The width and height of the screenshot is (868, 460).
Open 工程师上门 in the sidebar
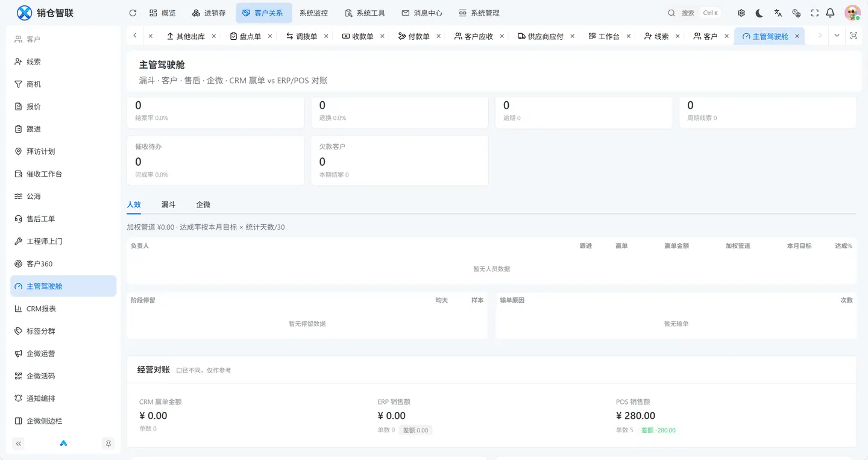point(63,241)
